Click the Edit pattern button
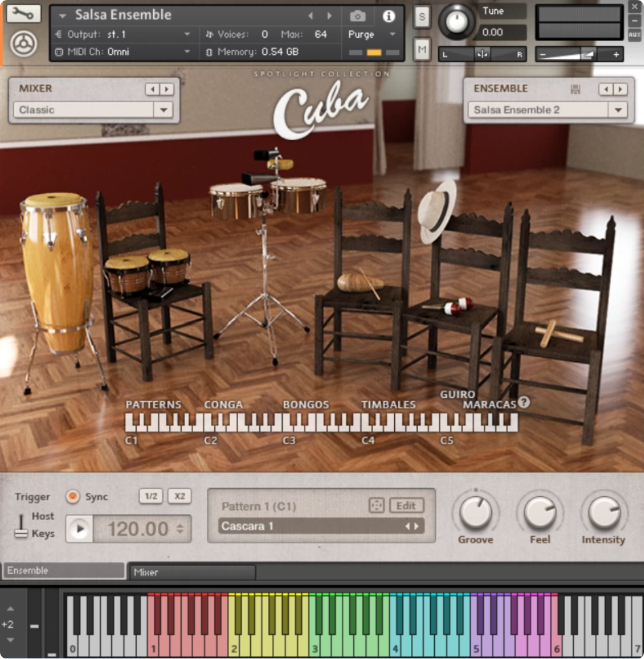This screenshot has height=659, width=644. pos(406,506)
